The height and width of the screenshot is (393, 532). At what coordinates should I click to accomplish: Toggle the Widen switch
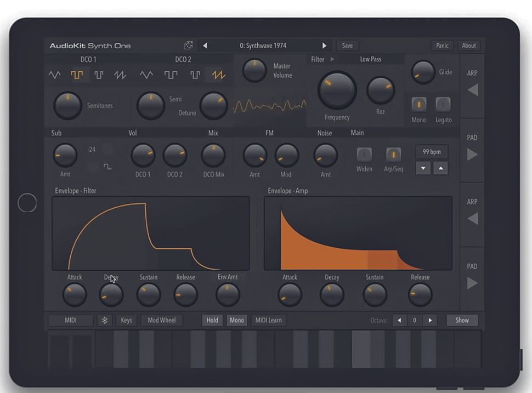tap(364, 155)
